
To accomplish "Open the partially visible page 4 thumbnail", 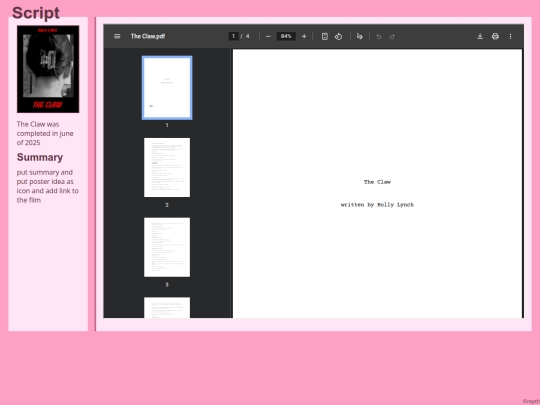I will [x=167, y=308].
